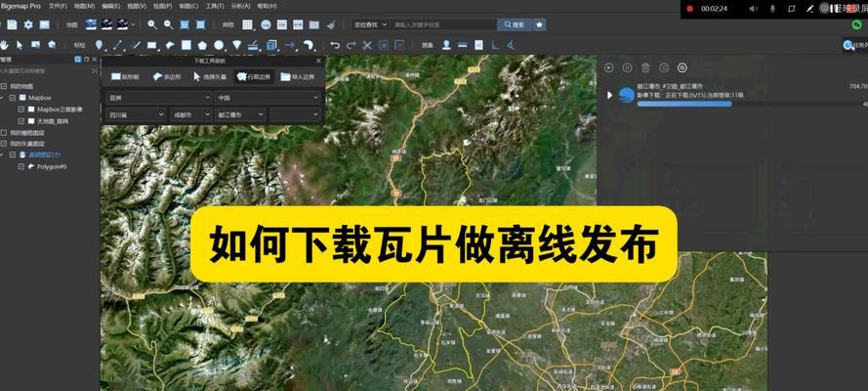This screenshot has height=391, width=868.
Task: Click the scissors cut icon
Action: [367, 45]
